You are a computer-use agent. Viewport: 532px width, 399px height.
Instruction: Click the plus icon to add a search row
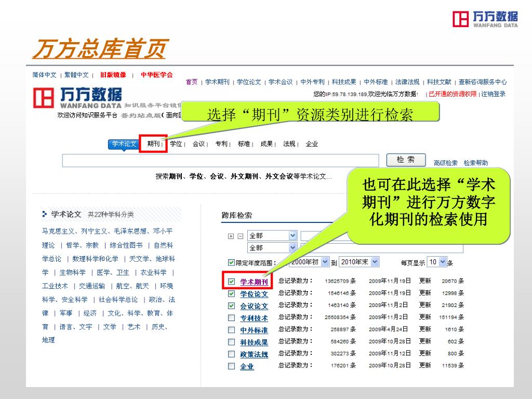coord(231,236)
